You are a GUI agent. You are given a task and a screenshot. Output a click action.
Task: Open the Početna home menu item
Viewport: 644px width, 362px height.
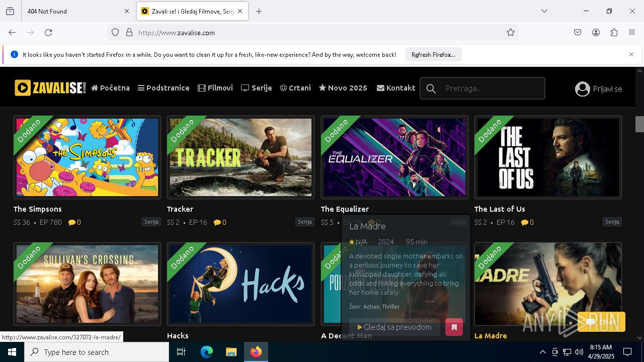pos(111,88)
